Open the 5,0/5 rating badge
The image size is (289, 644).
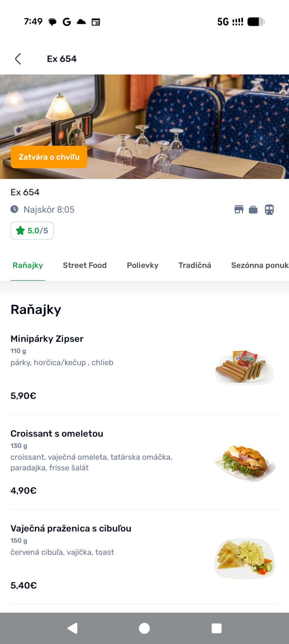(x=32, y=231)
